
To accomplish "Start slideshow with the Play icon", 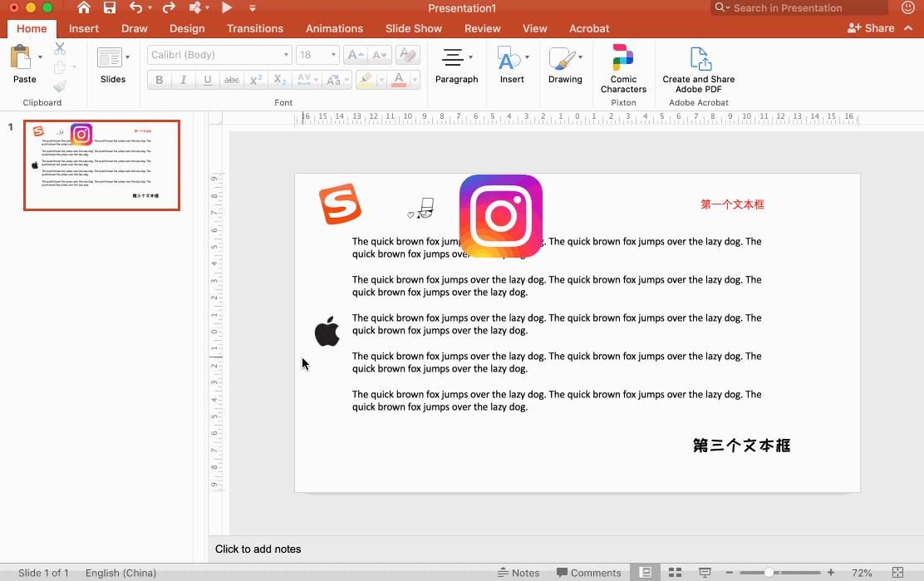I will coord(227,8).
